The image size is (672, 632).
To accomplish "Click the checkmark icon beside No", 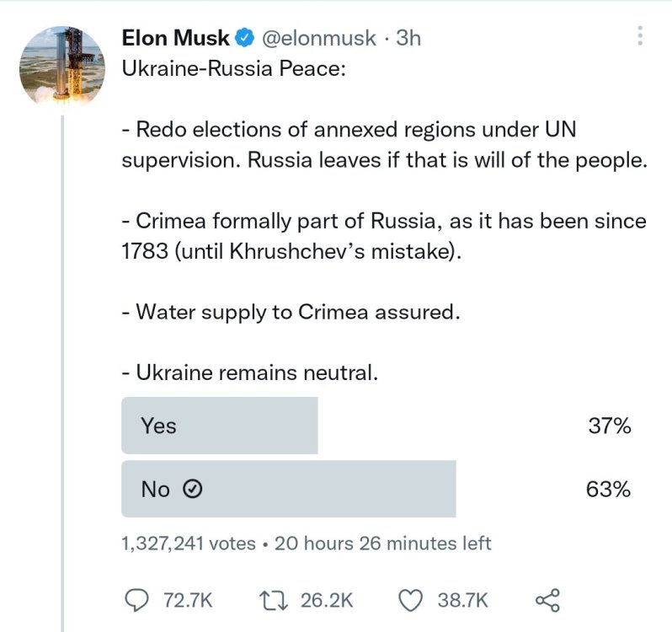I will [x=191, y=490].
